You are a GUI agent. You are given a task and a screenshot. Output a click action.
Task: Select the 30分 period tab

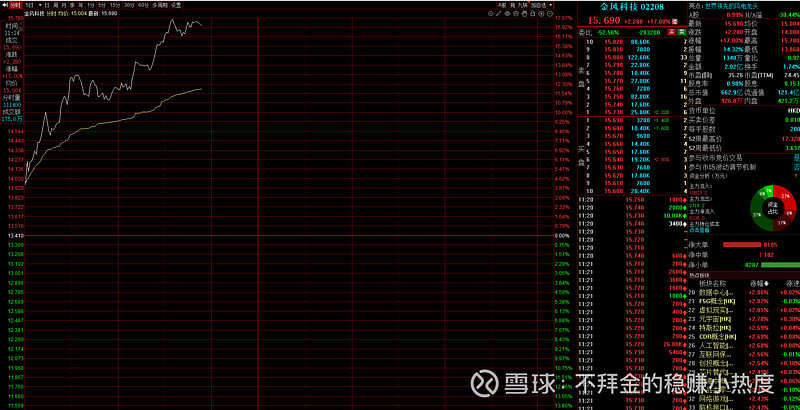click(130, 5)
